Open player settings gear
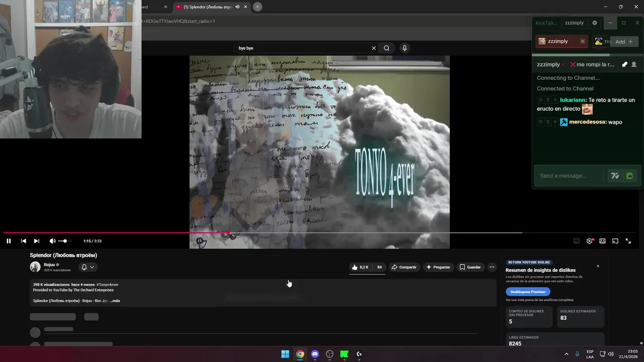Image resolution: width=644 pixels, height=362 pixels. tap(589, 241)
